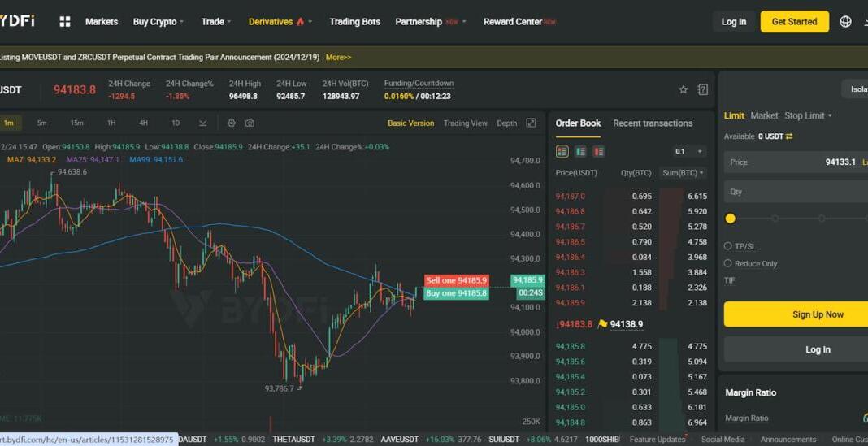This screenshot has width=868, height=446.
Task: Click the Get Started button
Action: pos(794,22)
